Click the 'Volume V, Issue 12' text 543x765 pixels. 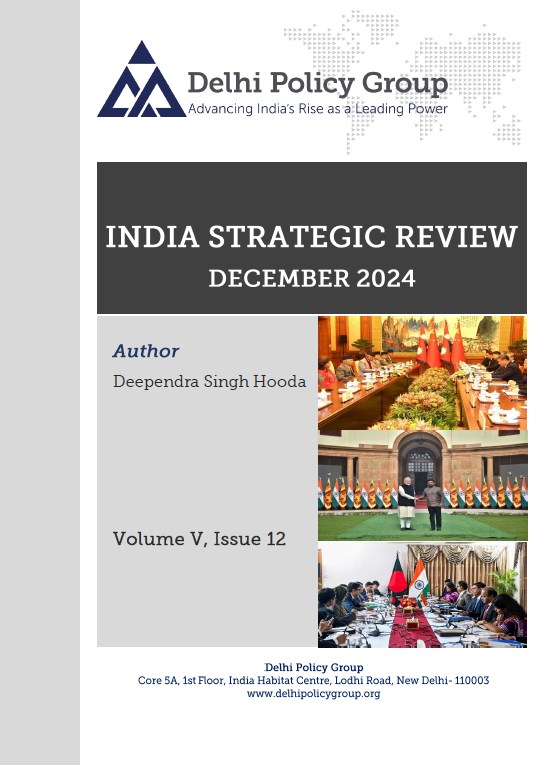(199, 539)
